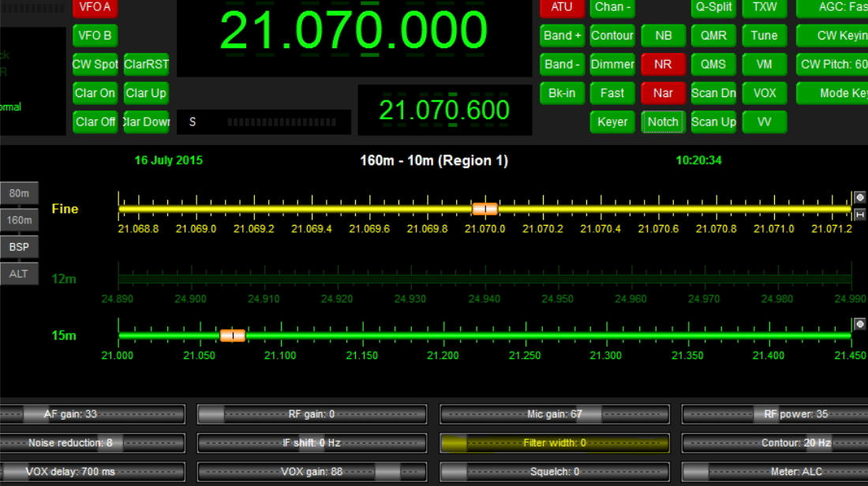Toggle the NB noise blanker
This screenshot has width=868, height=486.
(x=663, y=36)
